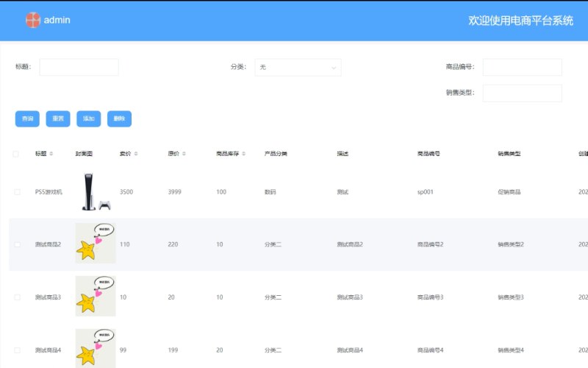Tick the select-all checkbox in table header
This screenshot has width=588, height=368.
click(x=15, y=154)
